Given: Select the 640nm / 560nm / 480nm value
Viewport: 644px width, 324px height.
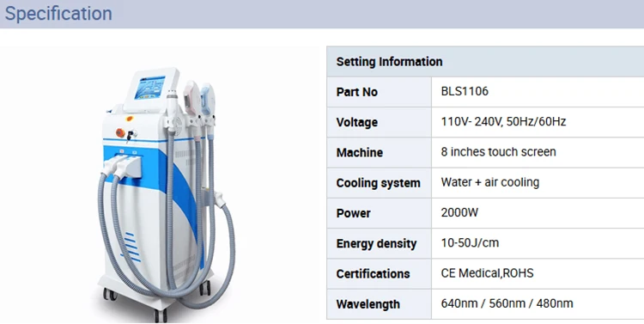Looking at the screenshot, I should point(507,303).
